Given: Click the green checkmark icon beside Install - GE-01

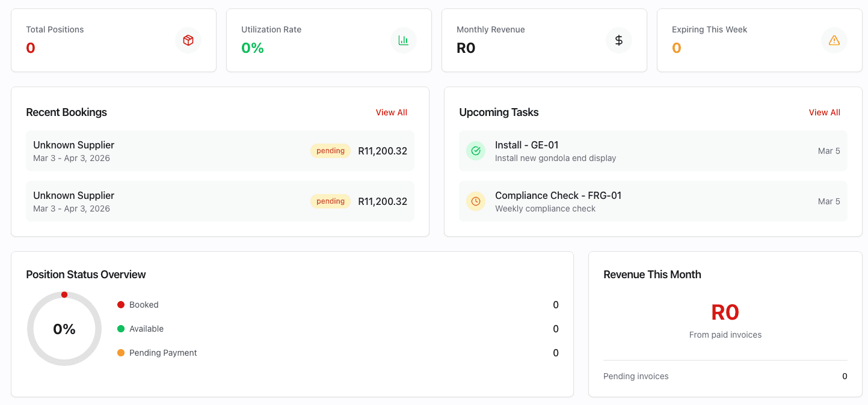Looking at the screenshot, I should coord(476,150).
